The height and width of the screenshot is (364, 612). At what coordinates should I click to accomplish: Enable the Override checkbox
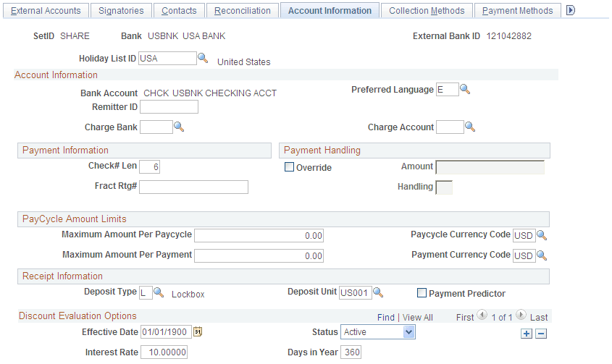click(289, 167)
